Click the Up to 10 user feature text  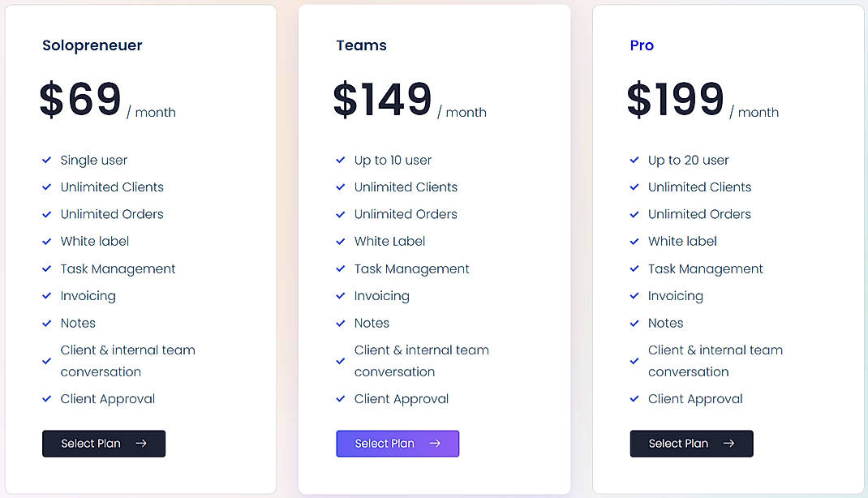393,160
